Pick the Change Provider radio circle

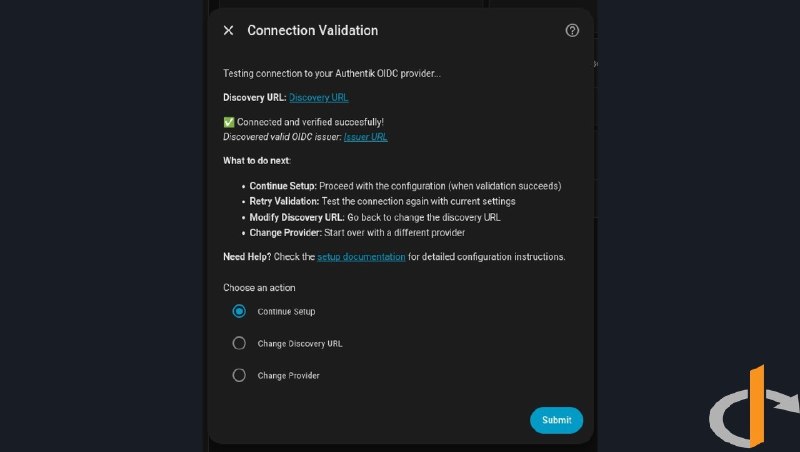[239, 375]
